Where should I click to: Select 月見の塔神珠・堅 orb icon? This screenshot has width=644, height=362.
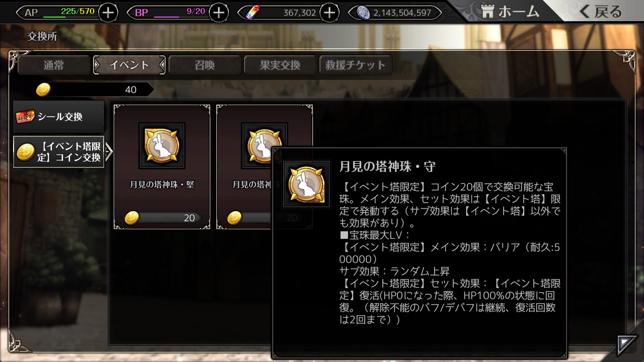(162, 146)
